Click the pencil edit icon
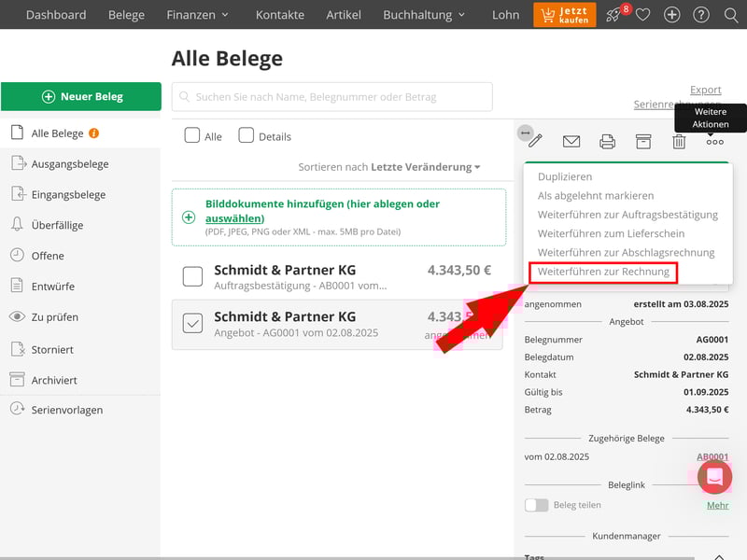 point(535,142)
